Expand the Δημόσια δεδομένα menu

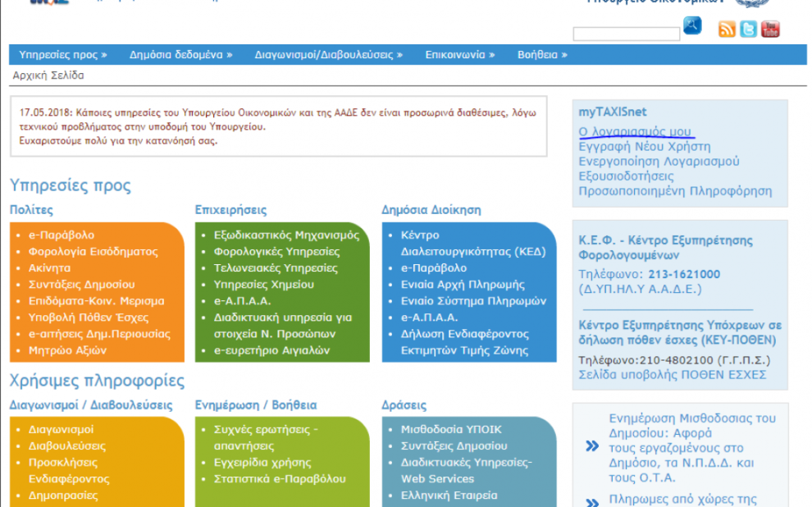point(180,55)
